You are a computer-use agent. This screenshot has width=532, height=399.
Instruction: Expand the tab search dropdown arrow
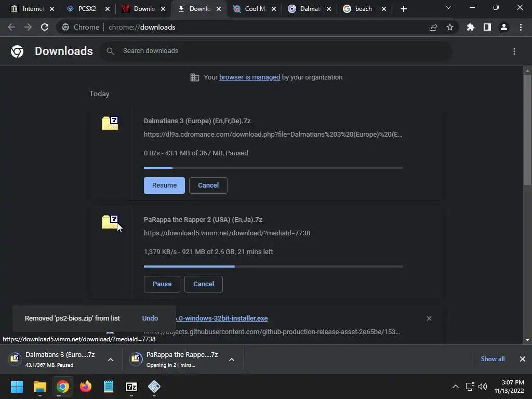point(448,7)
